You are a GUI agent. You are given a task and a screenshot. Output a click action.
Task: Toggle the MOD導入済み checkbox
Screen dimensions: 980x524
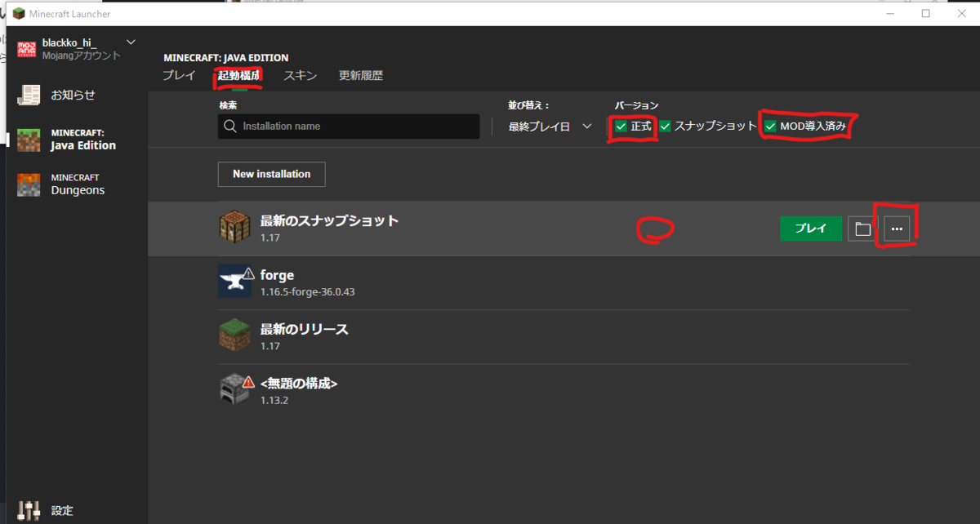770,127
